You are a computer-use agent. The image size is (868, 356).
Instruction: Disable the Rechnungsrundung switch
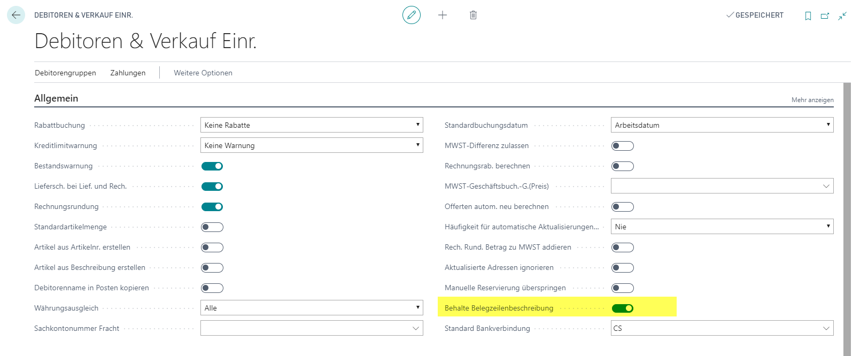pyautogui.click(x=212, y=207)
